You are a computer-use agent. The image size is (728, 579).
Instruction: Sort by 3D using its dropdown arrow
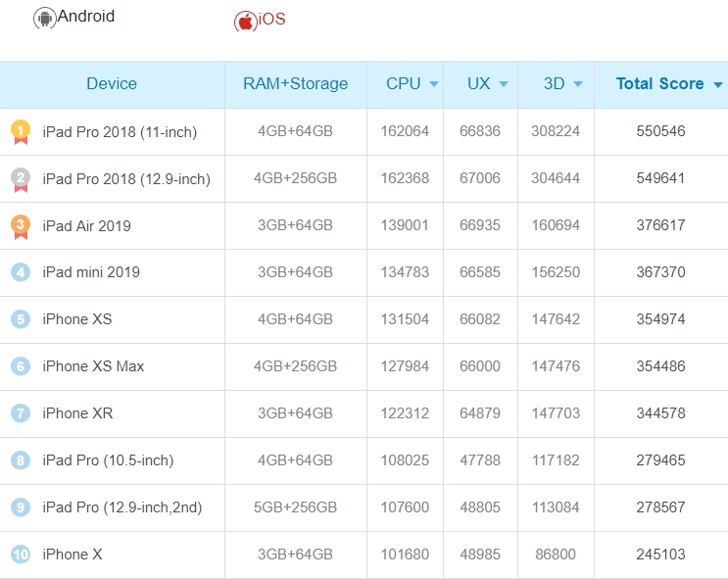click(578, 84)
